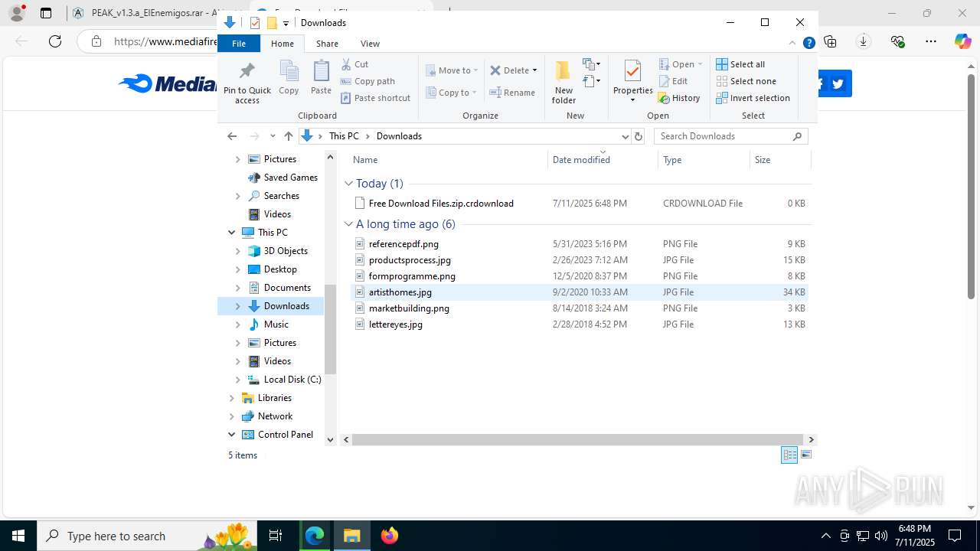The height and width of the screenshot is (551, 980).
Task: Click Copy path in Clipboard group
Action: (367, 81)
